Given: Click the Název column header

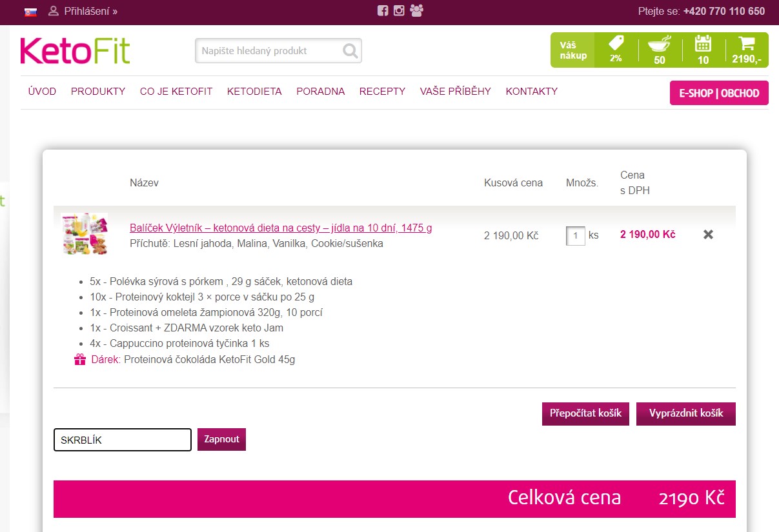Looking at the screenshot, I should [144, 182].
